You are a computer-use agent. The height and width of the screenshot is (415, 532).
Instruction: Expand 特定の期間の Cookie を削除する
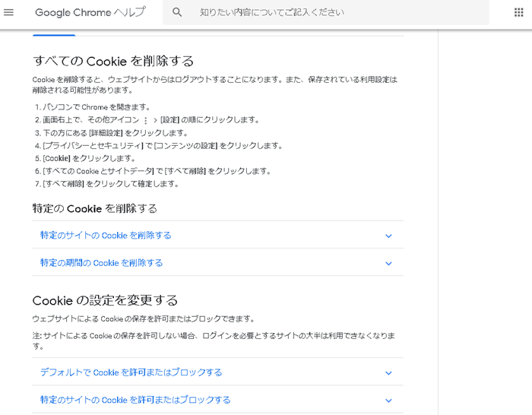click(x=217, y=263)
